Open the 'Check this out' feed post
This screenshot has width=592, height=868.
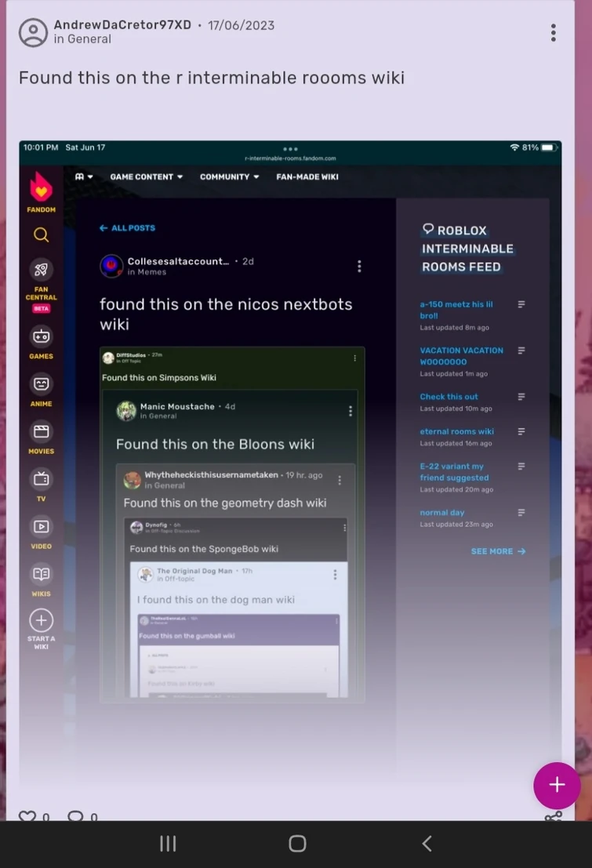point(449,396)
